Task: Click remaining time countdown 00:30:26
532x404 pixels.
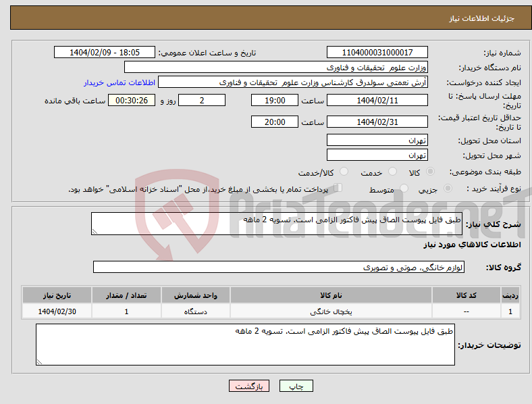Action: (x=132, y=100)
